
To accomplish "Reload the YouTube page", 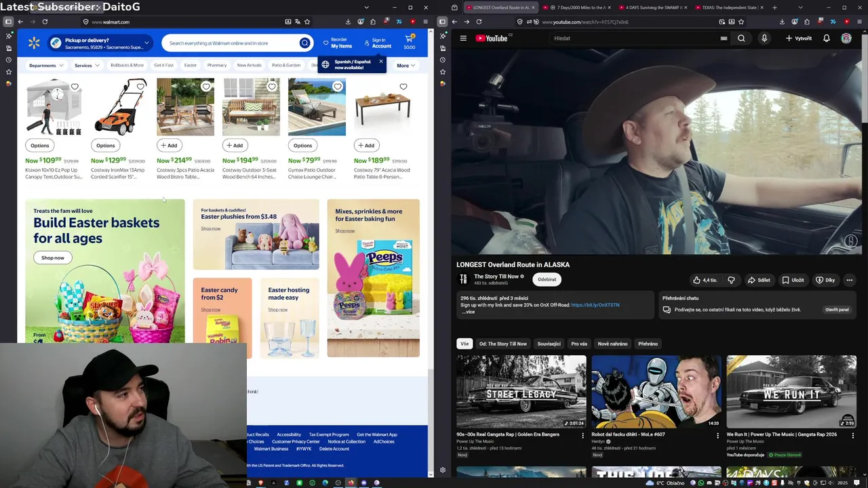I will point(479,22).
